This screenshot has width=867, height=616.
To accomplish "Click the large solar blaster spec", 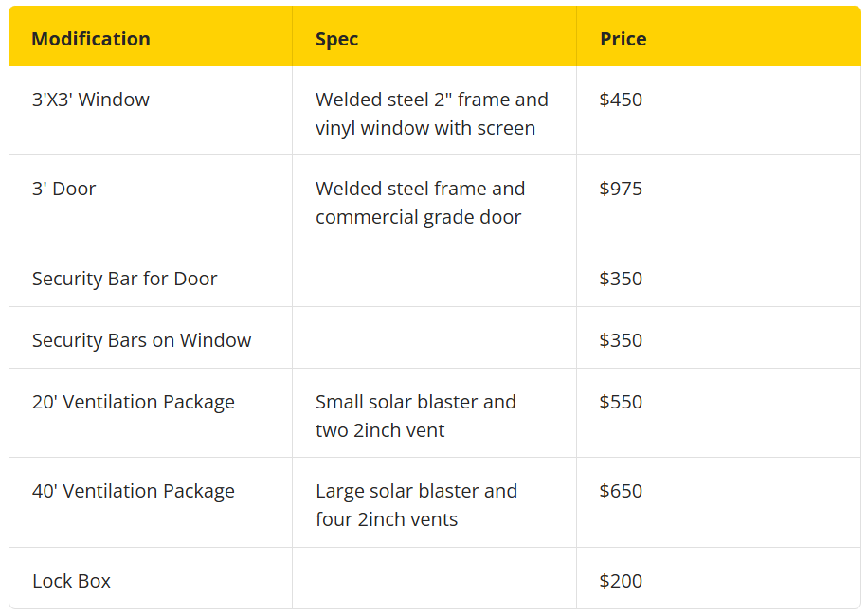I will pyautogui.click(x=416, y=505).
